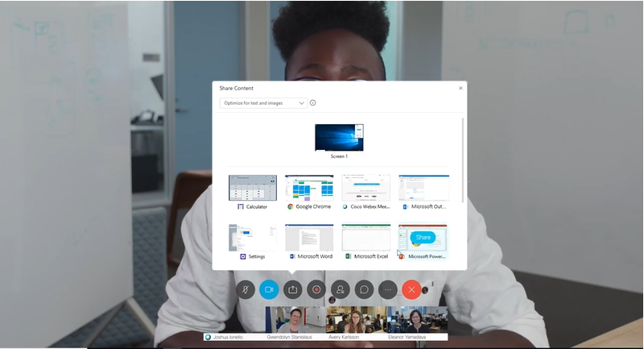Click the Microsoft Word app icon

coord(292,256)
